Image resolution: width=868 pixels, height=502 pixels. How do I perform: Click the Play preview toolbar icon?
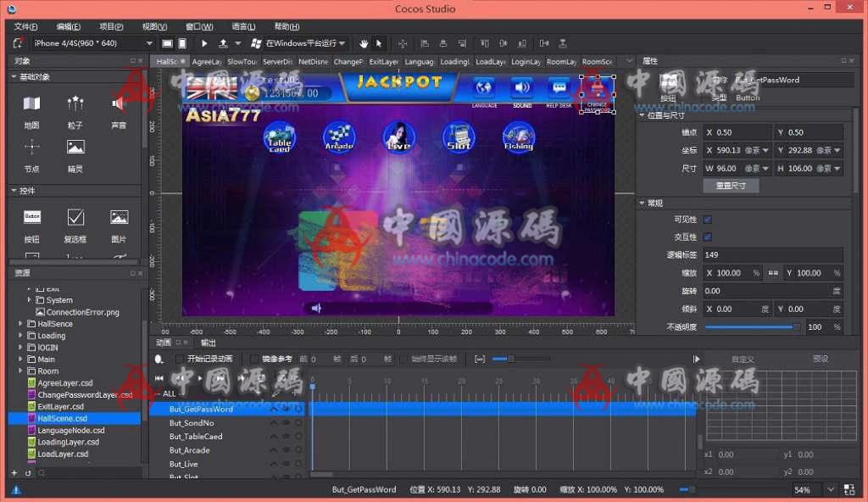point(204,43)
